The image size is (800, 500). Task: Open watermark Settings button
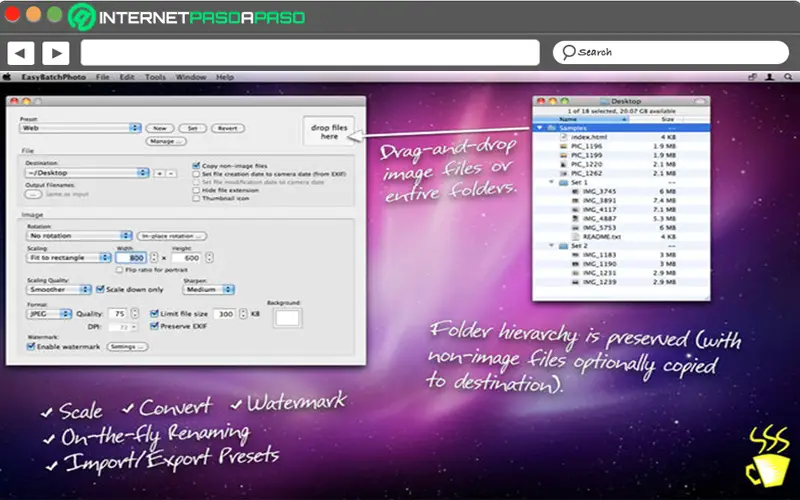pyautogui.click(x=127, y=347)
